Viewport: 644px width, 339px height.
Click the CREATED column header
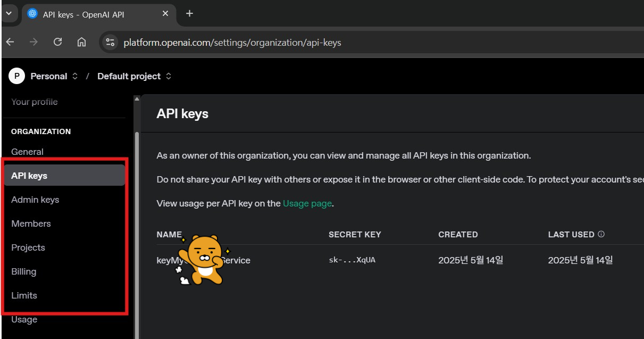(458, 234)
